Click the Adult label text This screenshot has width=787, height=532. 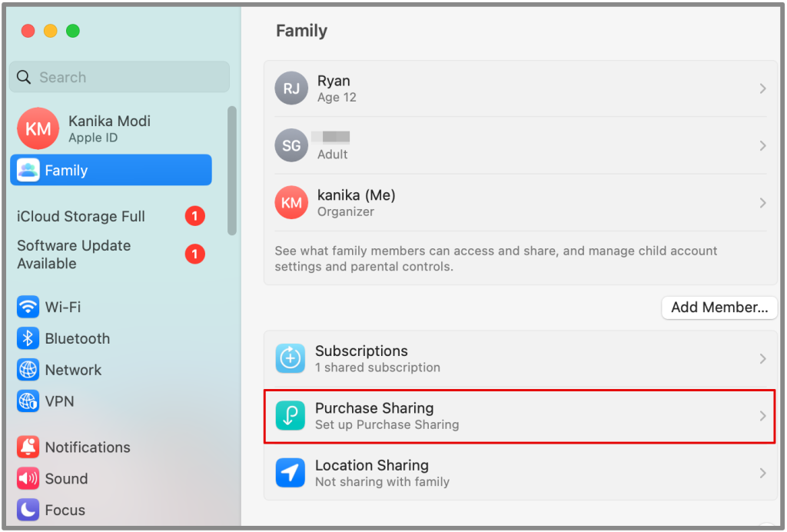332,154
